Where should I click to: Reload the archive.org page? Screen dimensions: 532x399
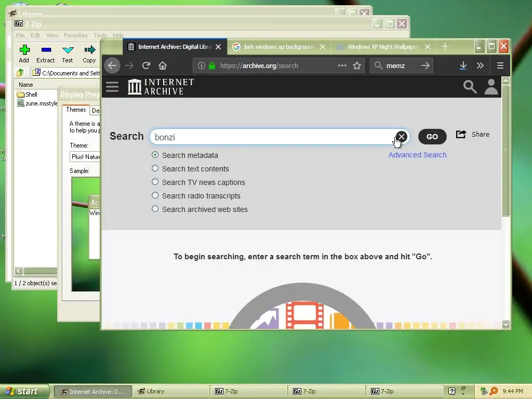coord(146,65)
